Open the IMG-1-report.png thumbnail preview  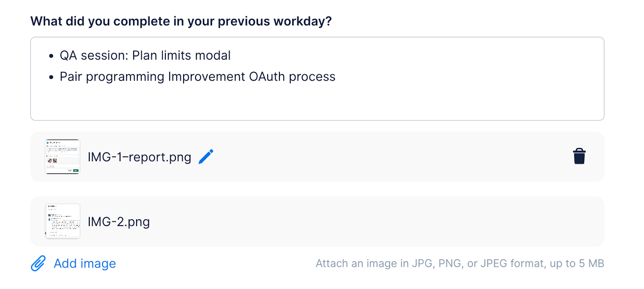click(62, 157)
